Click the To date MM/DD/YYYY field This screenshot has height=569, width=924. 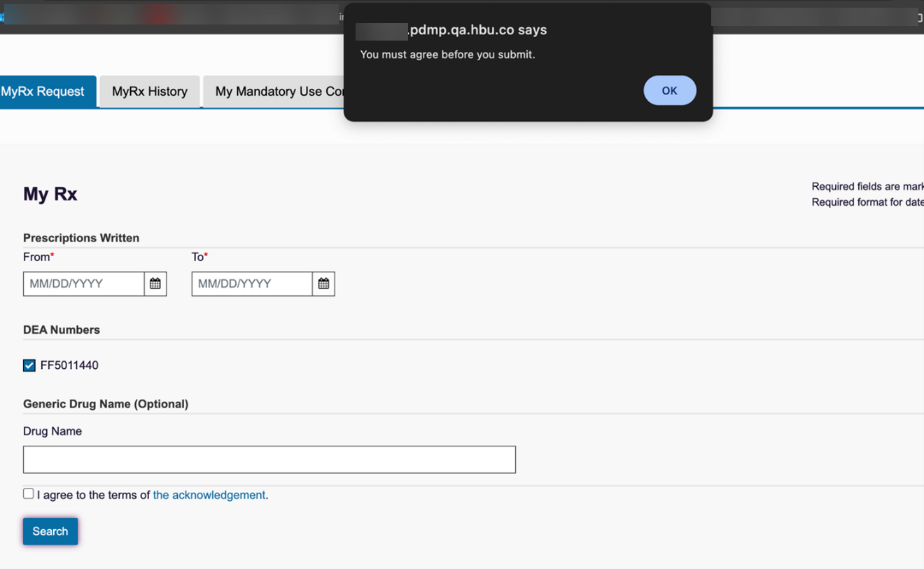(252, 283)
